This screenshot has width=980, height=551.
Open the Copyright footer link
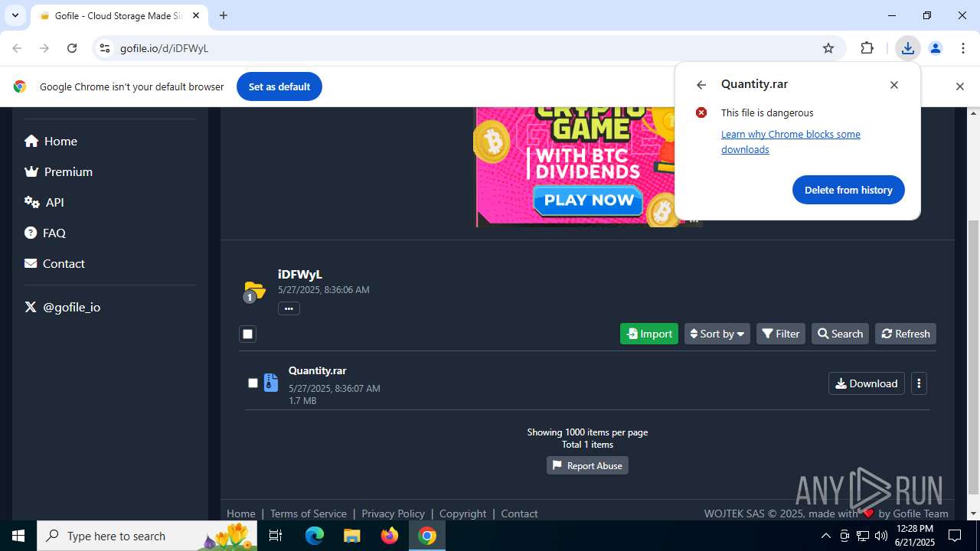pos(463,514)
